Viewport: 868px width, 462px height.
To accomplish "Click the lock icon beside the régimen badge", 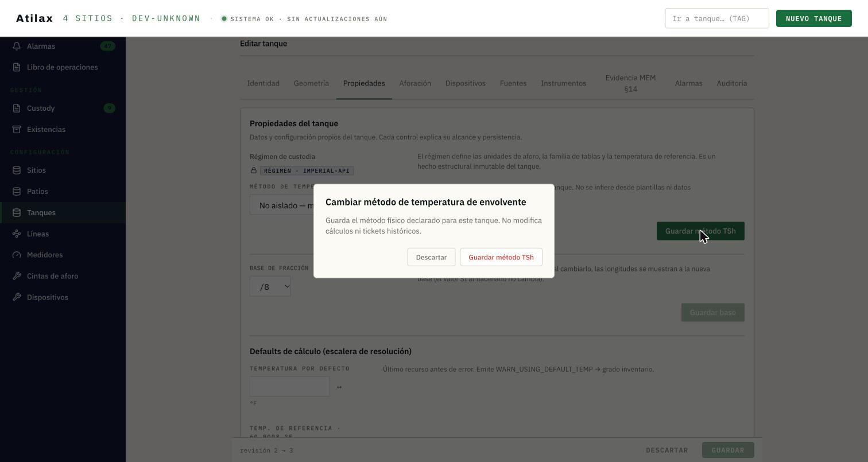I will [253, 170].
